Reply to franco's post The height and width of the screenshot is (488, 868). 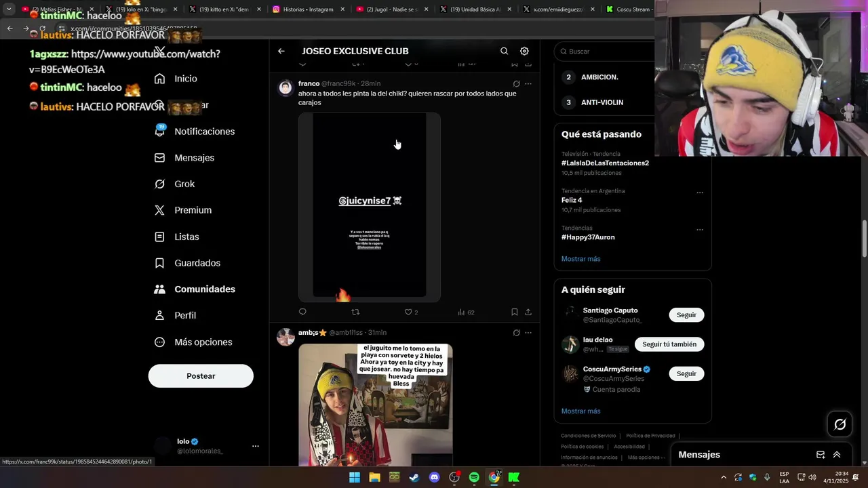302,312
